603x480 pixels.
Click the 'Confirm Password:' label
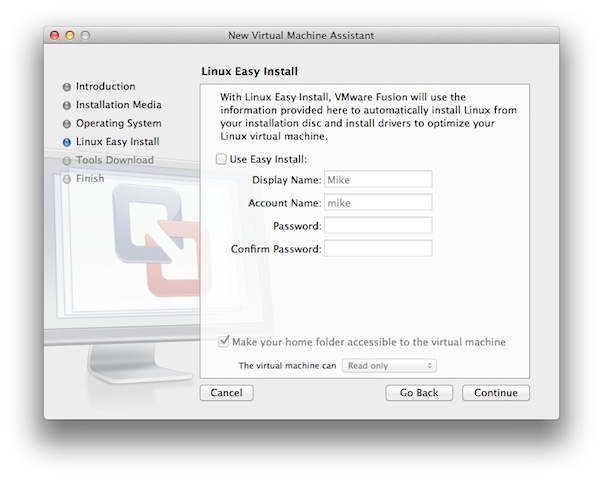(276, 249)
